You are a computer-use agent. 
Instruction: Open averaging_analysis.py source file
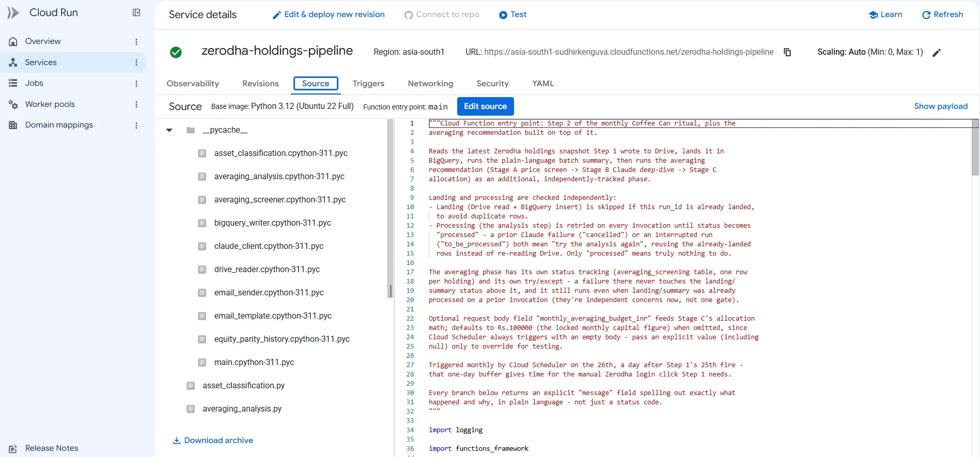242,409
